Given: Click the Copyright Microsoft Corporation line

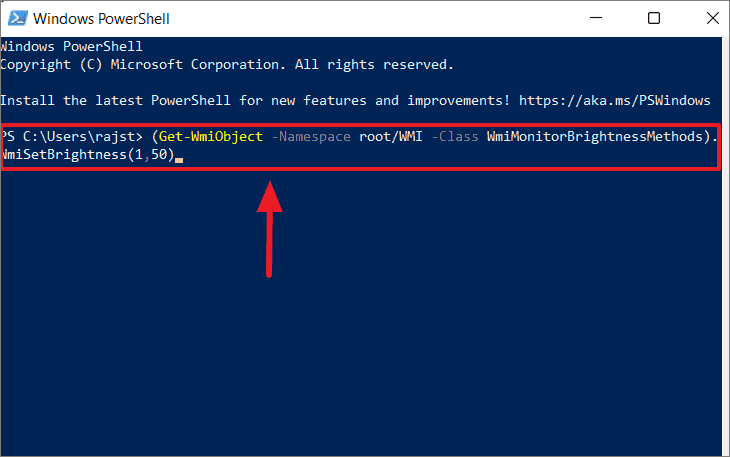Looking at the screenshot, I should [x=227, y=65].
